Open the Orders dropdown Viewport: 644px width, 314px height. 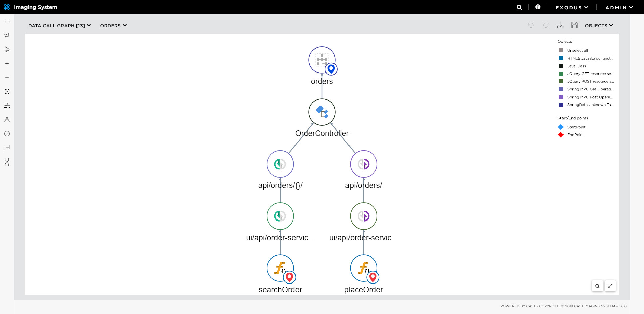click(x=113, y=26)
